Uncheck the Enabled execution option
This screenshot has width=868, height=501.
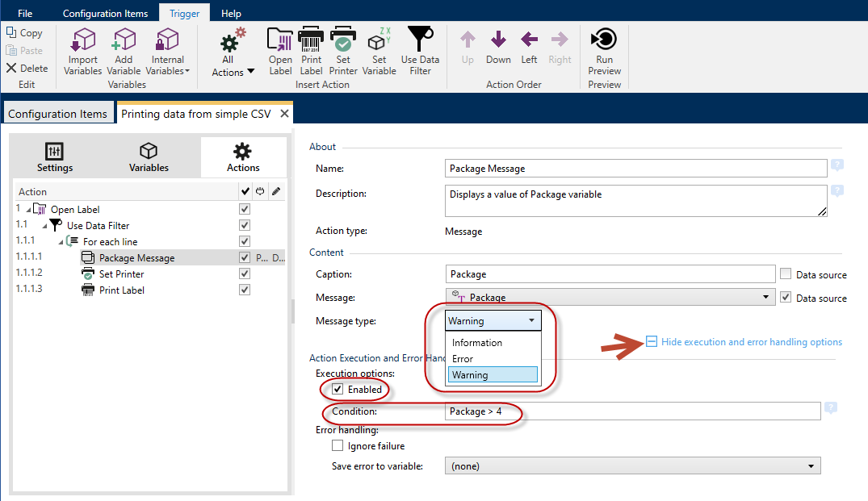[338, 390]
